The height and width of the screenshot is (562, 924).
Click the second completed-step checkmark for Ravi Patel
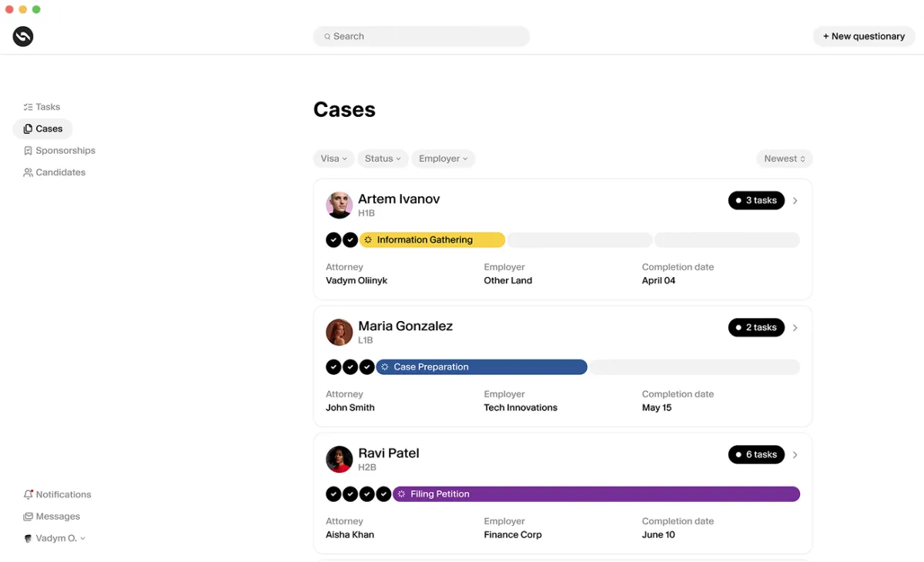point(350,494)
